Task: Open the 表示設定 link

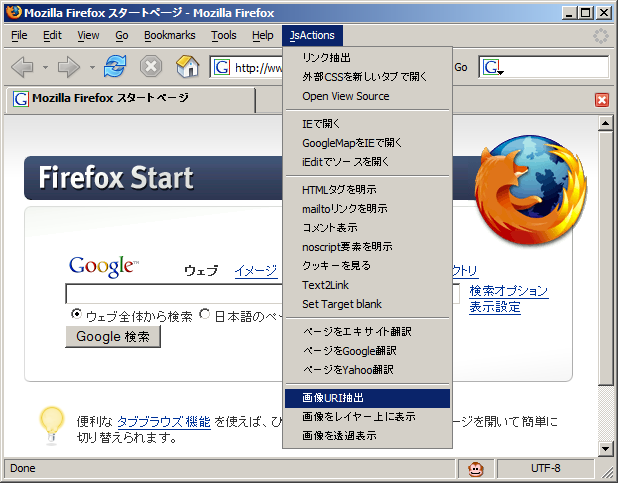Action: point(495,307)
